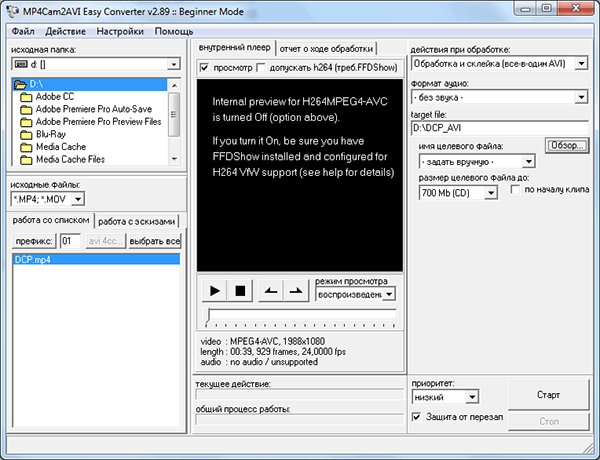The width and height of the screenshot is (600, 460).
Task: Enable по началу клипа checkbox
Action: tap(515, 189)
